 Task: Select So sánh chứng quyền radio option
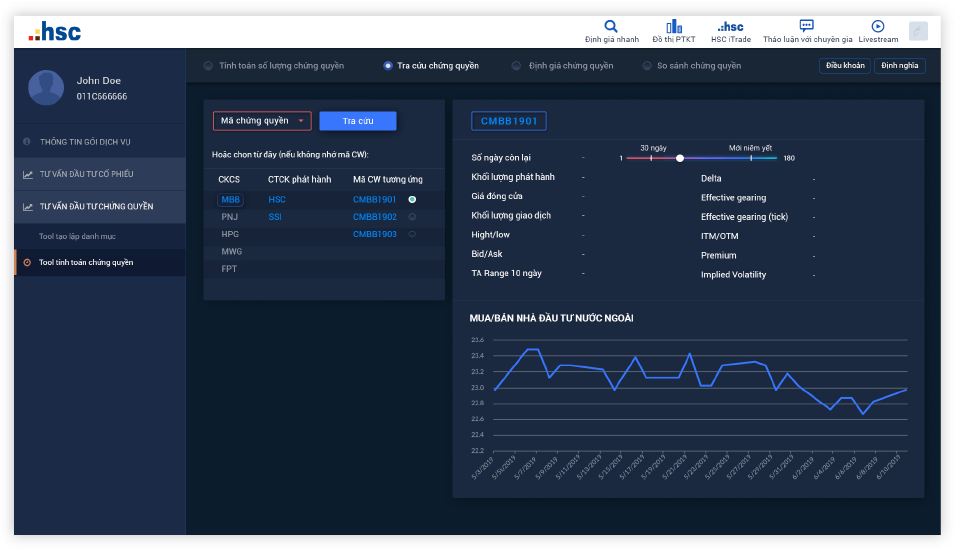coord(646,66)
